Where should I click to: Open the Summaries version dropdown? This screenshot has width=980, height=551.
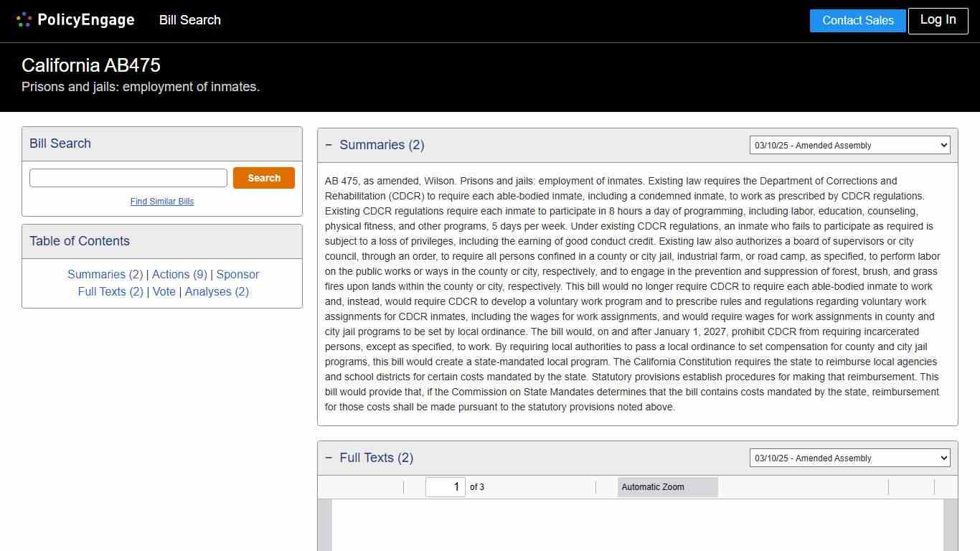point(849,145)
